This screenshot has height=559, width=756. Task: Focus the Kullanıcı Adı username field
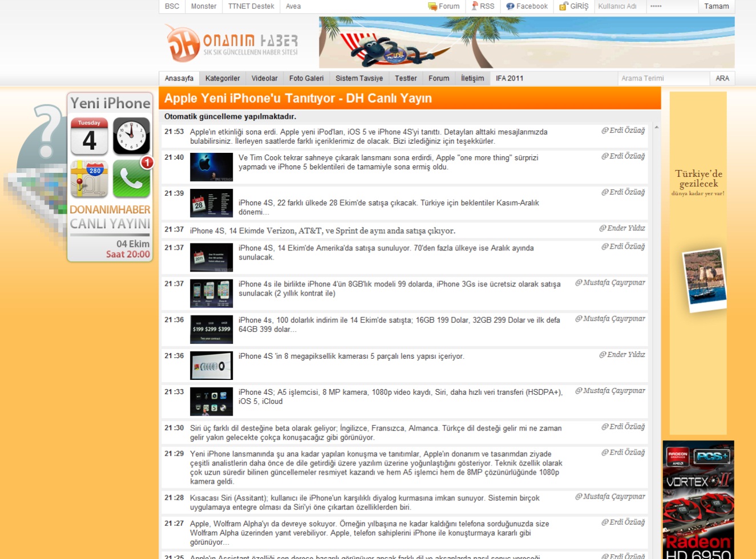pyautogui.click(x=620, y=6)
